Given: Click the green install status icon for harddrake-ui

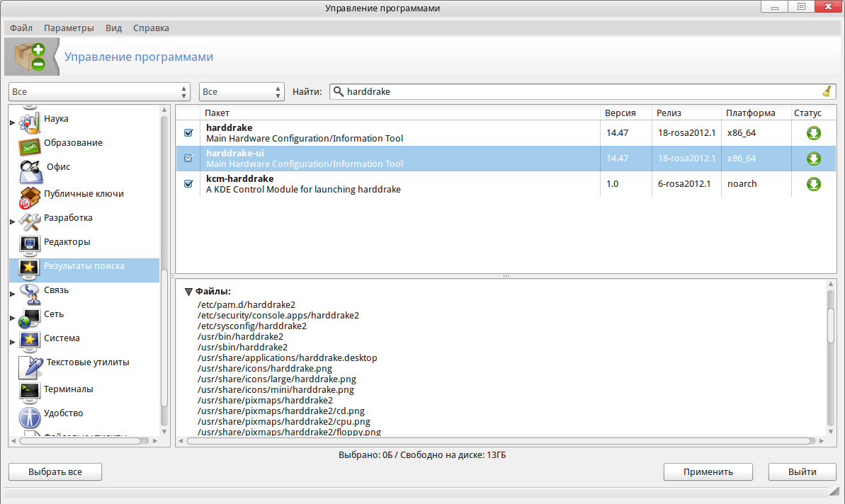Looking at the screenshot, I should [x=813, y=159].
